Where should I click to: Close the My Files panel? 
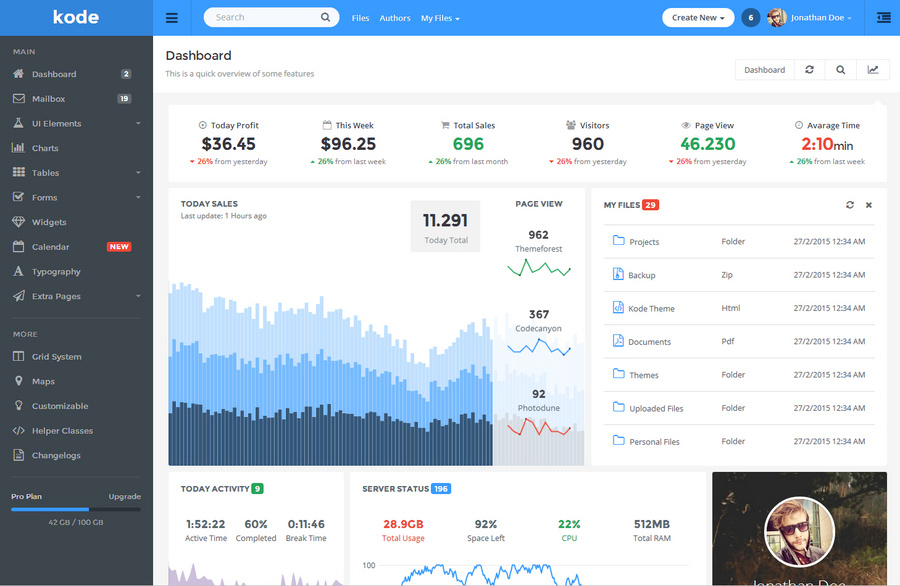click(868, 205)
